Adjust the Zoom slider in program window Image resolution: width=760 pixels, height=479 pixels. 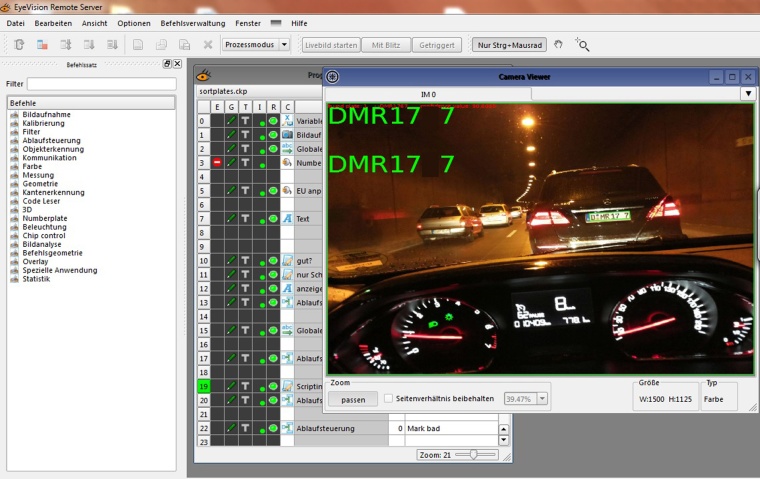point(476,454)
